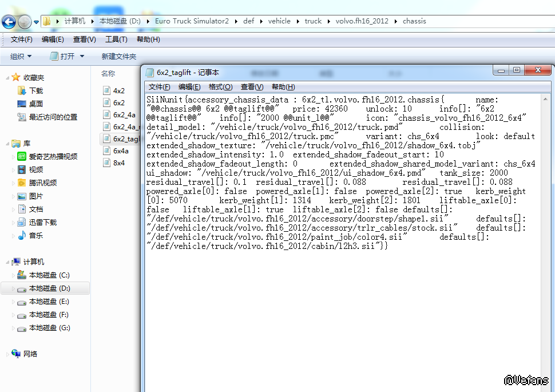Open 迅雷下载 library folder
Viewport: 555px width, 392px height.
pos(43,222)
